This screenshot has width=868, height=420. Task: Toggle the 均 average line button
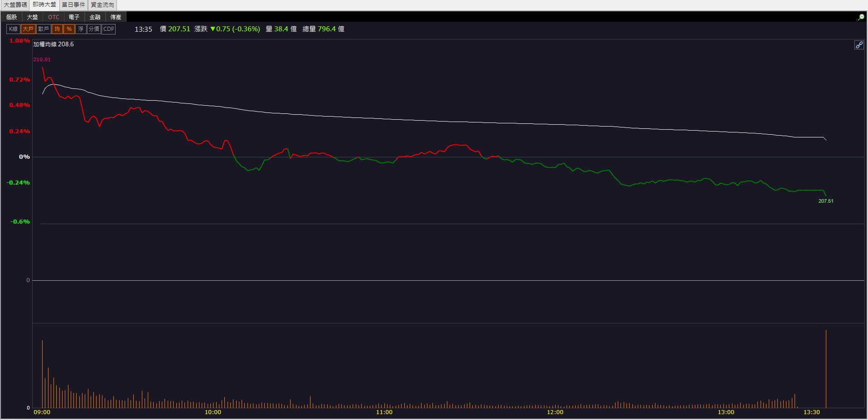57,29
